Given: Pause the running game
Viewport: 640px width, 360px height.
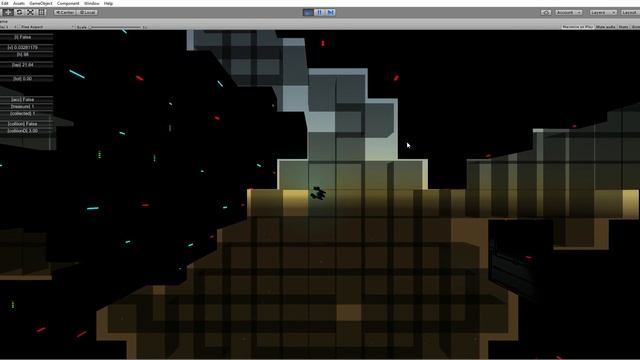Looking at the screenshot, I should click(320, 12).
